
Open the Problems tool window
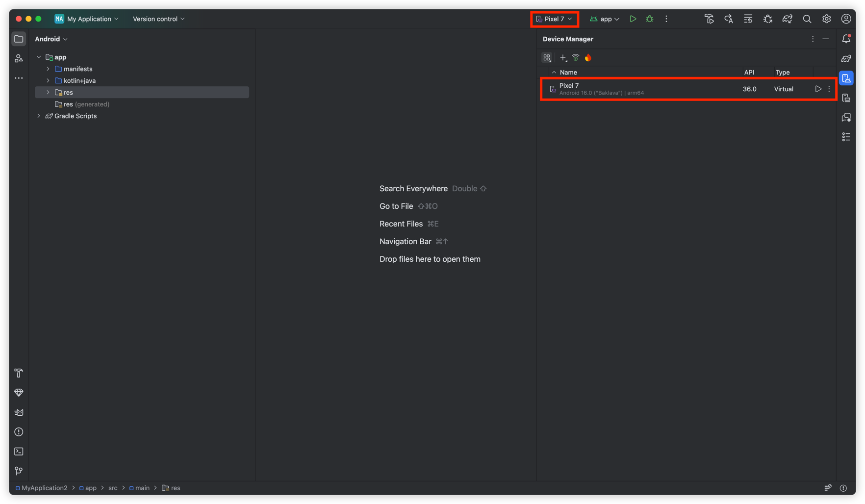point(19,432)
